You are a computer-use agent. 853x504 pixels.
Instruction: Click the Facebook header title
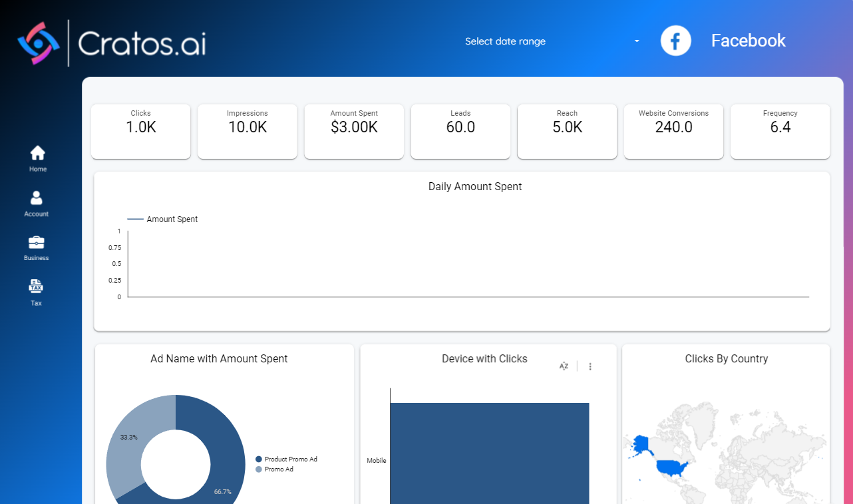tap(749, 41)
